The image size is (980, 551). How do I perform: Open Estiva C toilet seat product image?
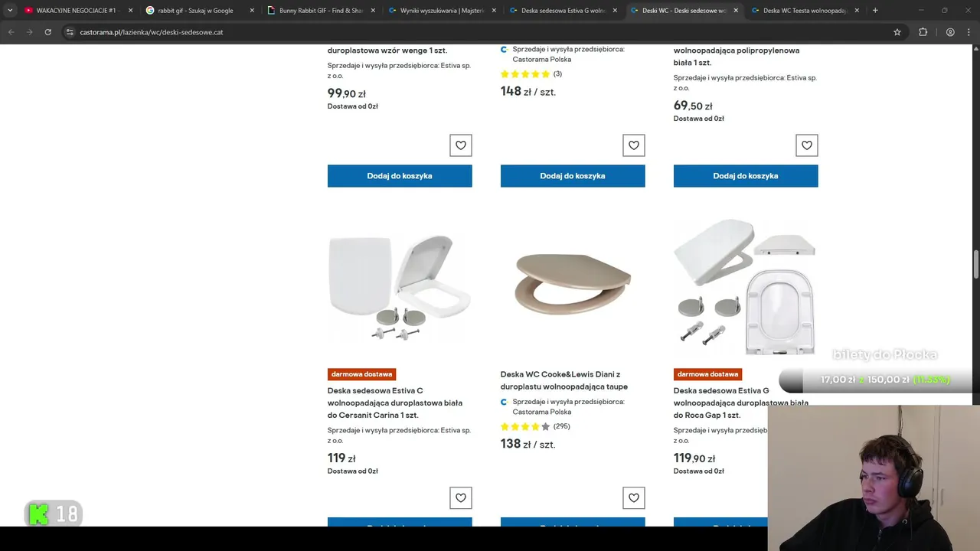pyautogui.click(x=400, y=287)
